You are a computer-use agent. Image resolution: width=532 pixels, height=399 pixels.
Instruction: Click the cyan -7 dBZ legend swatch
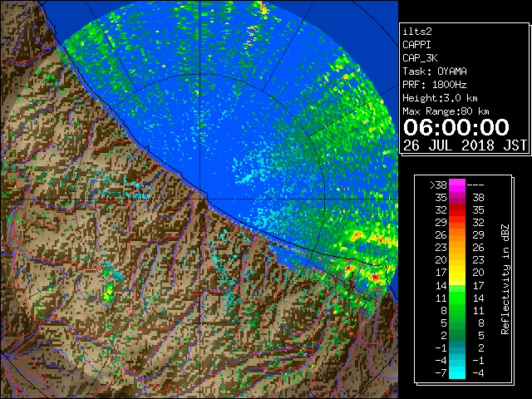(x=457, y=372)
